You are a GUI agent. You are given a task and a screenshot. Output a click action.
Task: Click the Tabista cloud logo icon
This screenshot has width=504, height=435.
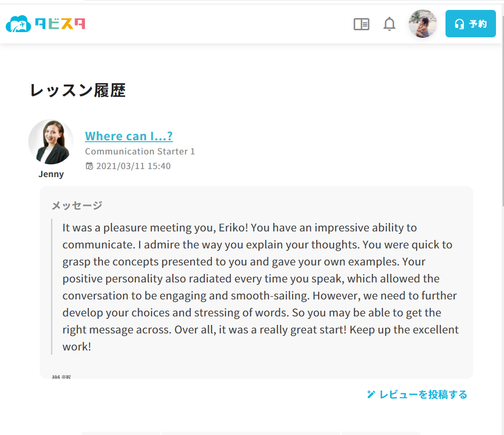pos(18,24)
